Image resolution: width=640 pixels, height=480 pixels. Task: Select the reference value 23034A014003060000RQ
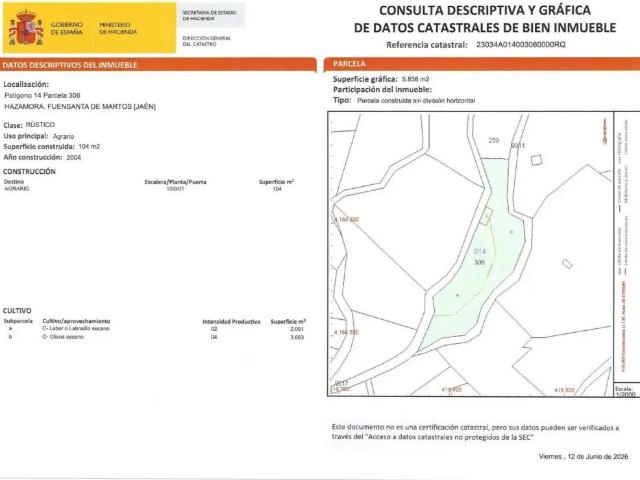click(521, 44)
